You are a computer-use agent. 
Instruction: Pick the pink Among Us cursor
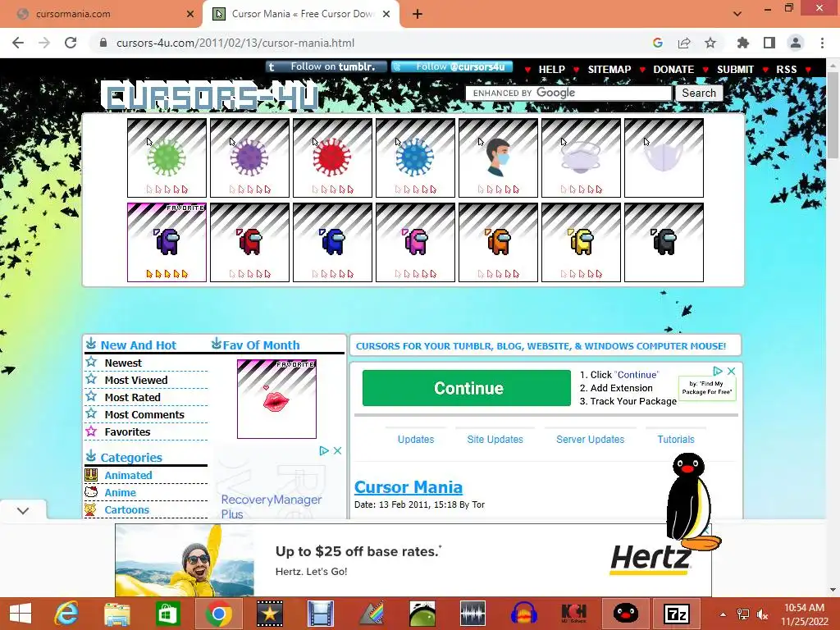[x=415, y=242]
